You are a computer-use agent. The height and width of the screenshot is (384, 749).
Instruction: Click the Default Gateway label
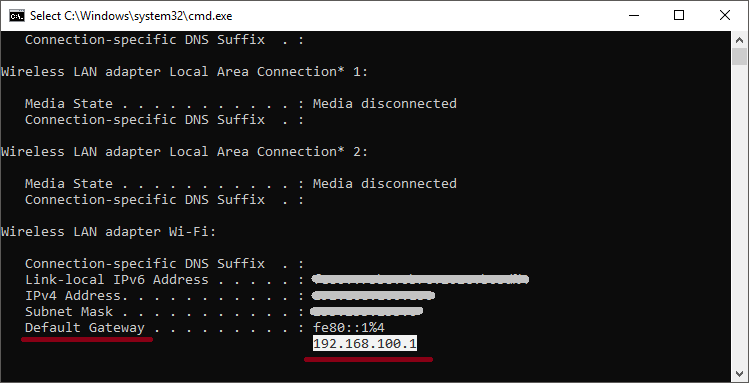click(x=85, y=328)
